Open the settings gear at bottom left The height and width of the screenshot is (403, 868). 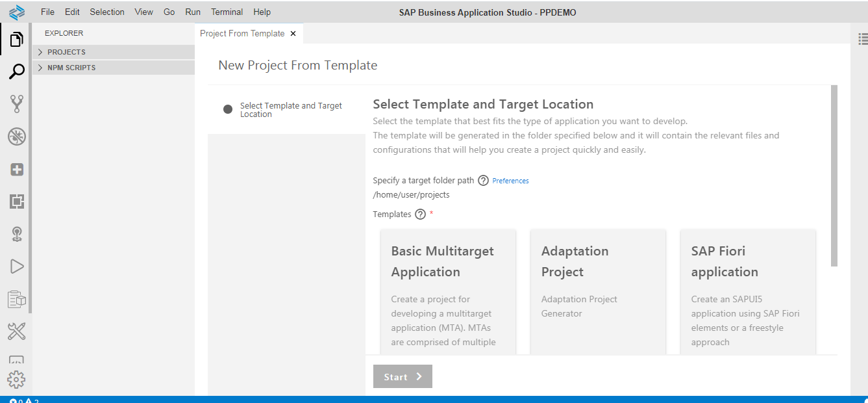point(16,380)
